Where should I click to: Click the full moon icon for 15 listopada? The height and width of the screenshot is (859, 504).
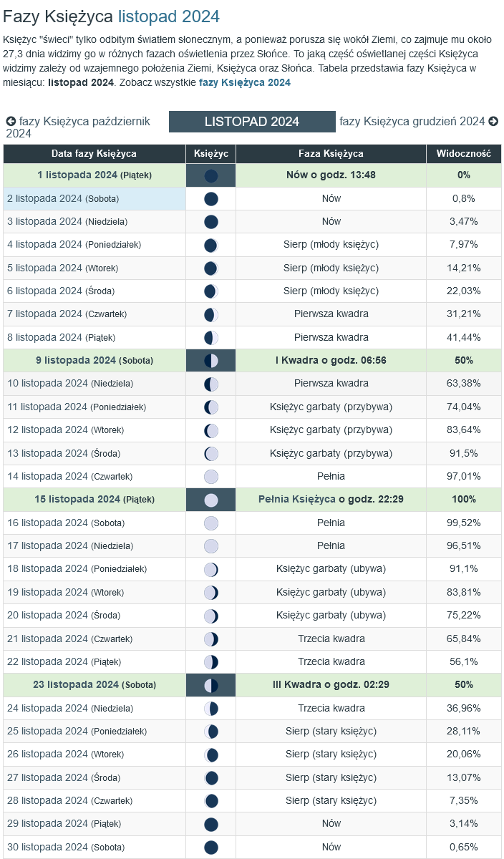(210, 500)
